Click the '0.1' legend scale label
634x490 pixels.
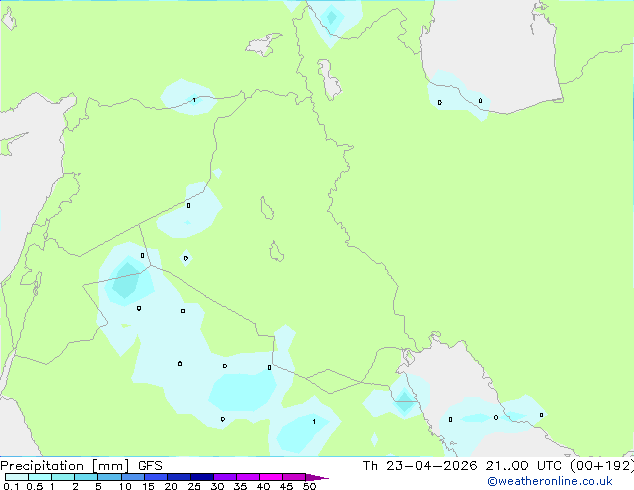pyautogui.click(x=11, y=486)
